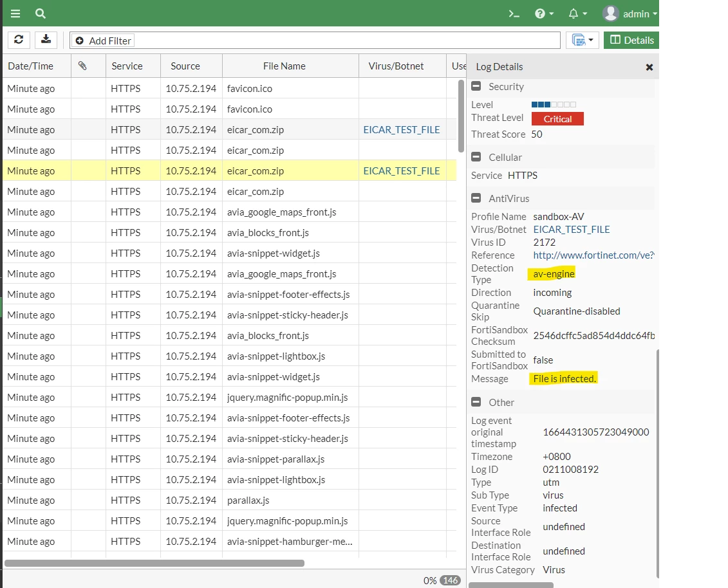Click the FortiSandbox checksum value
Screen dimensions: 728x588
(x=594, y=336)
